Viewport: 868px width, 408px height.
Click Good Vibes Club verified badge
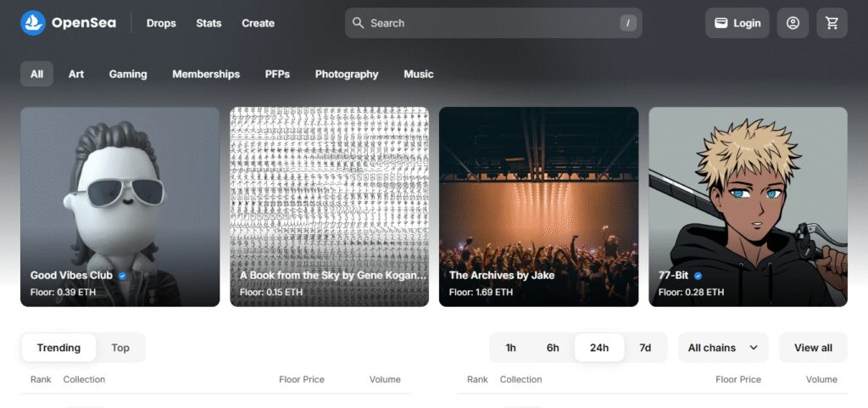(122, 275)
